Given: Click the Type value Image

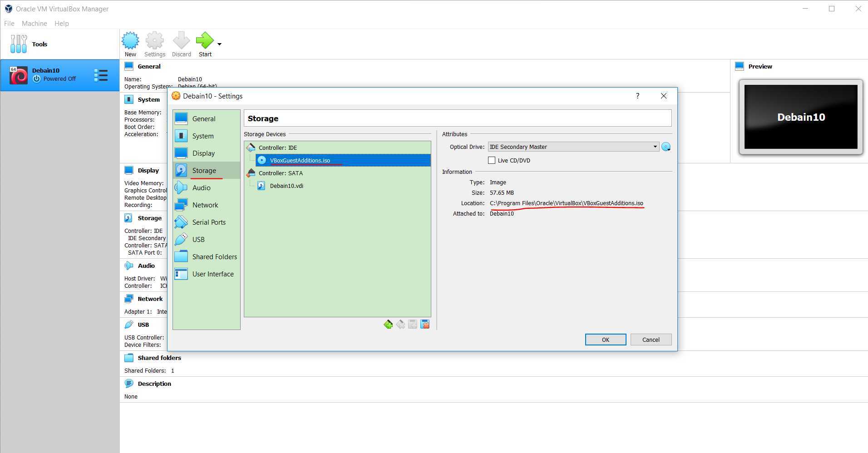Looking at the screenshot, I should 498,182.
